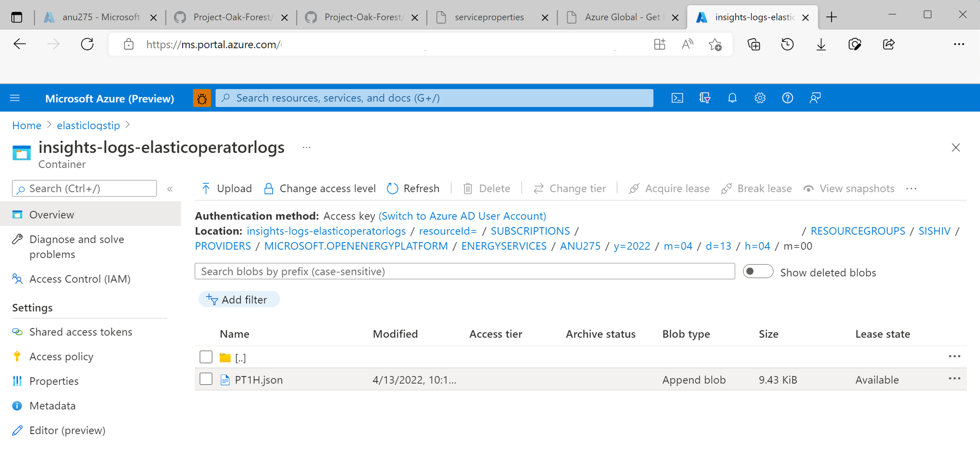Image resolution: width=980 pixels, height=455 pixels.
Task: Click the Add filter button
Action: (x=239, y=300)
